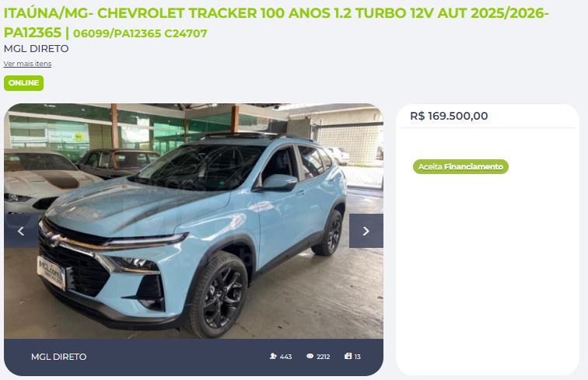Click the person icon beside 443
Viewport: 588px width, 380px height.
(273, 356)
